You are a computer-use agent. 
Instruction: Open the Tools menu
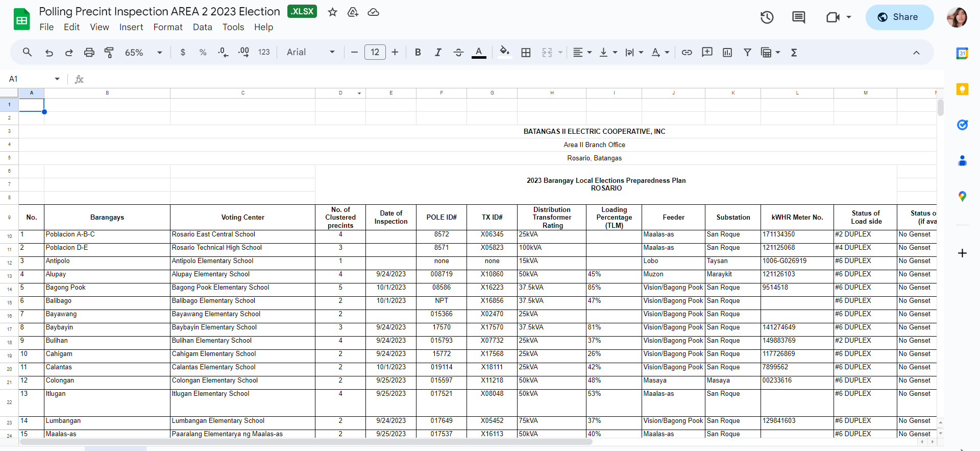coord(233,27)
